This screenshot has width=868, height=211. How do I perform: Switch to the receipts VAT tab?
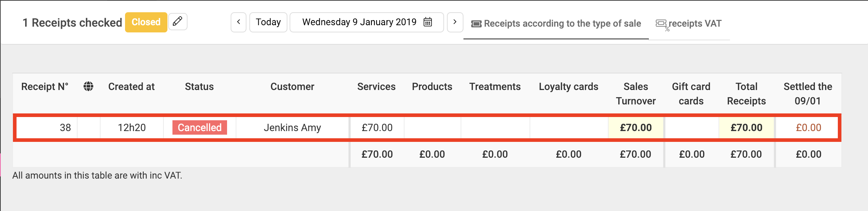[x=689, y=24]
